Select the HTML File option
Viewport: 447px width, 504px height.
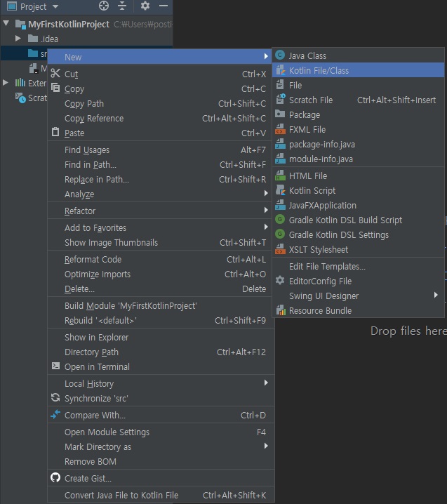coord(307,175)
